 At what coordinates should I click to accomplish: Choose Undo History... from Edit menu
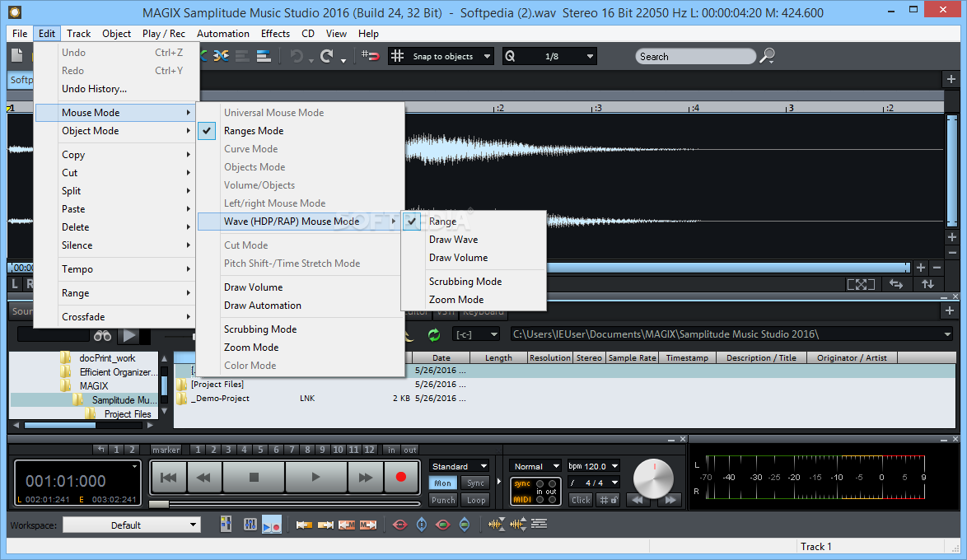pyautogui.click(x=95, y=89)
